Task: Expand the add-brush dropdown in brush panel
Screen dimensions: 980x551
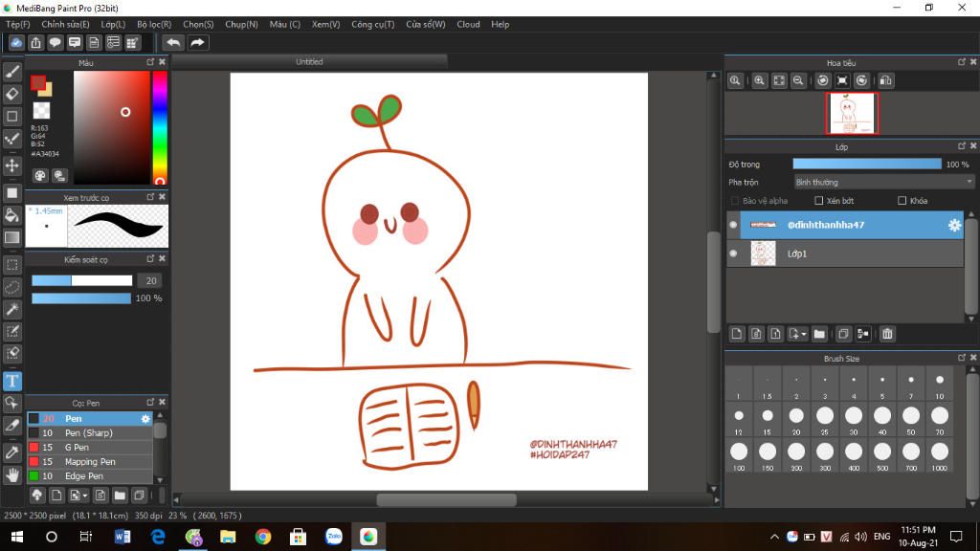Action: click(x=86, y=496)
